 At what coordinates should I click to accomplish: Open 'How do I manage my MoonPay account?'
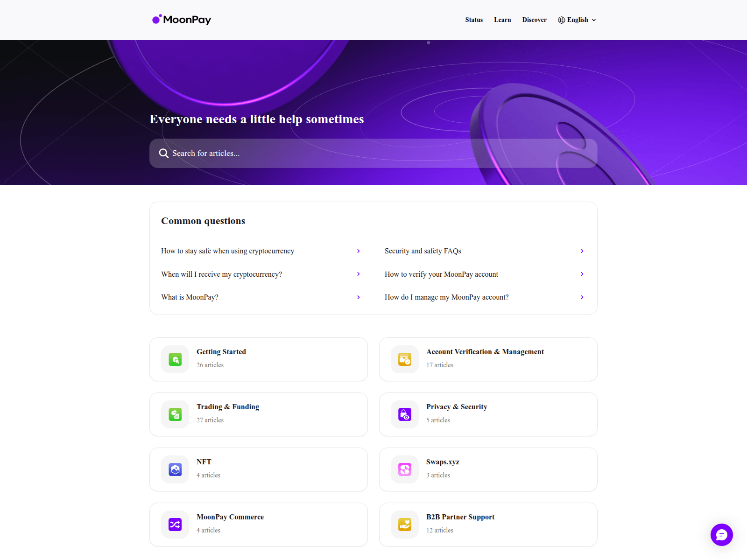(x=447, y=297)
